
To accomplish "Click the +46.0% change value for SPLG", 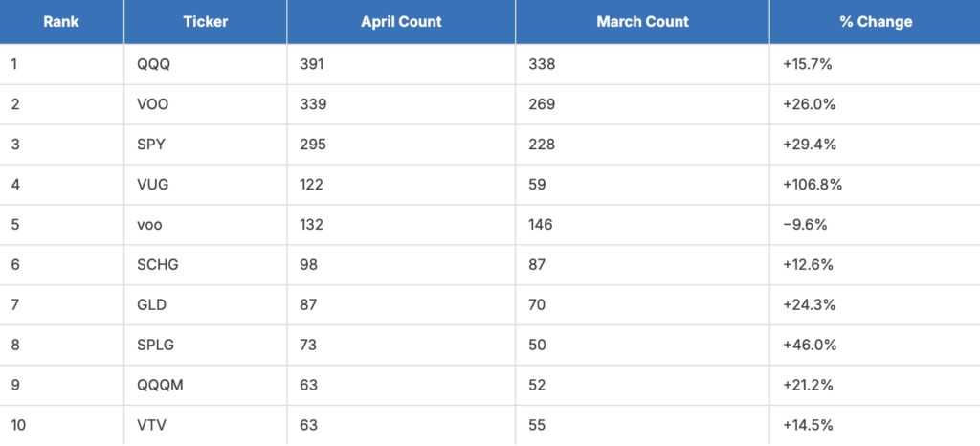I will click(809, 345).
